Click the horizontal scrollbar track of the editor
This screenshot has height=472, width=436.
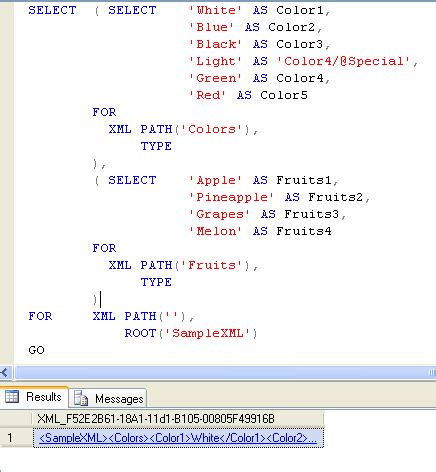click(224, 372)
